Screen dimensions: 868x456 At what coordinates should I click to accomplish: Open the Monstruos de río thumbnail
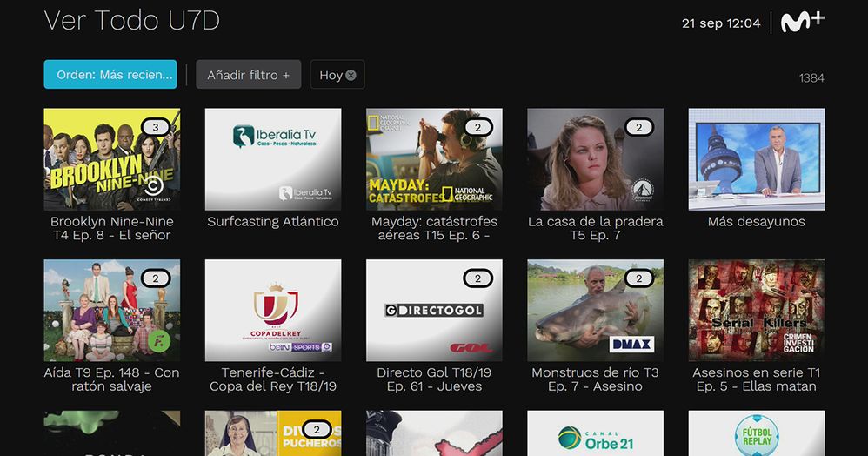coord(595,311)
